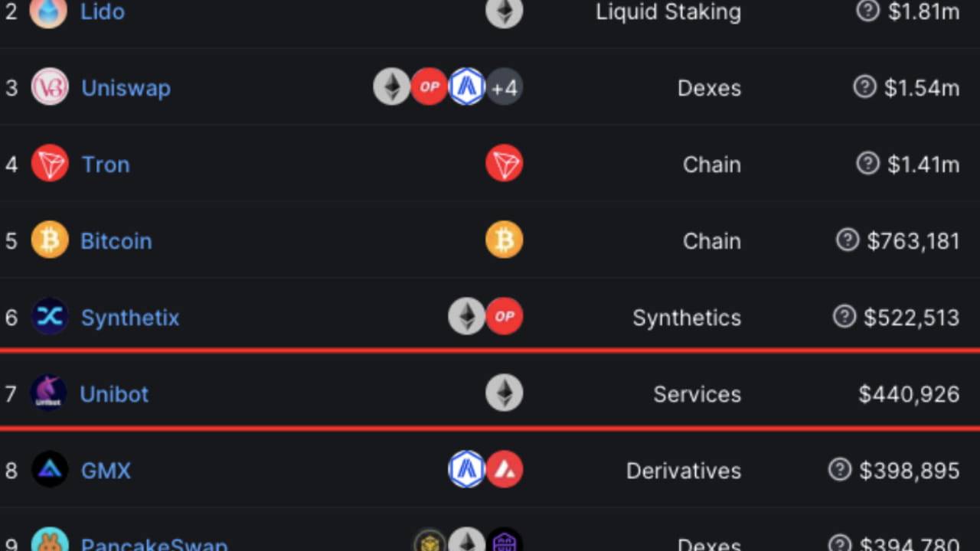The image size is (980, 551).
Task: Click Ethereum chain icon in Unibot row
Action: pyautogui.click(x=505, y=393)
